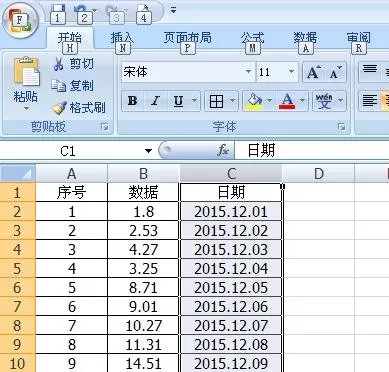
Task: Click the Paste clipboard icon
Action: [x=26, y=71]
